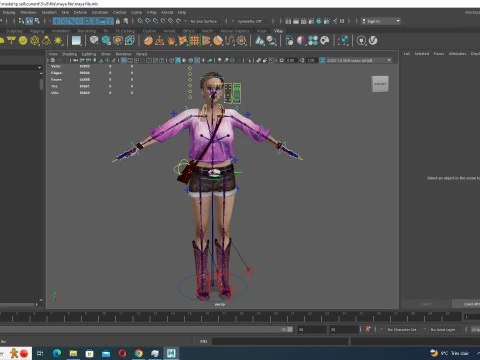
Task: Open the left panel dropdown arrow
Action: pos(40,67)
